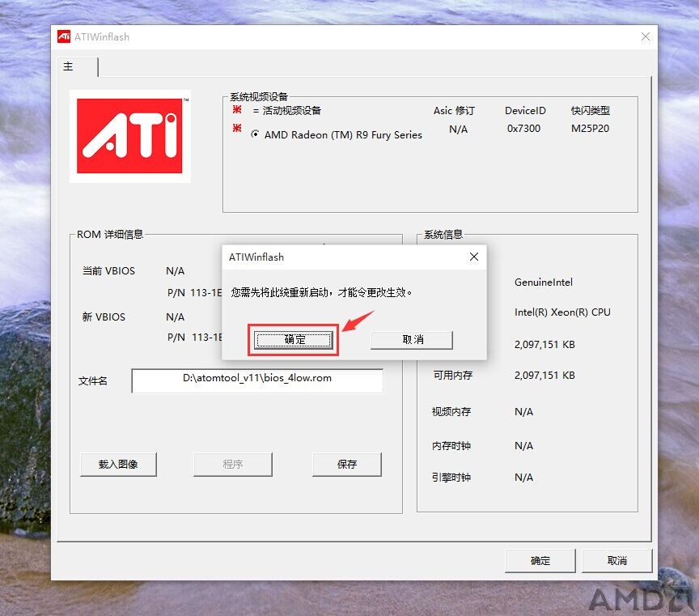The image size is (699, 616).
Task: Close the main ATIWinflash window
Action: pos(645,36)
